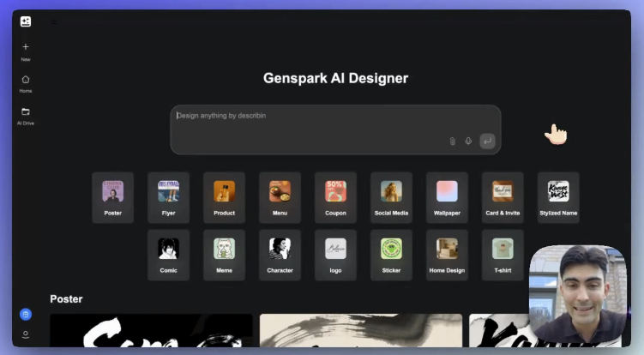The width and height of the screenshot is (644, 355).
Task: Open the Menu design category
Action: [x=280, y=197]
